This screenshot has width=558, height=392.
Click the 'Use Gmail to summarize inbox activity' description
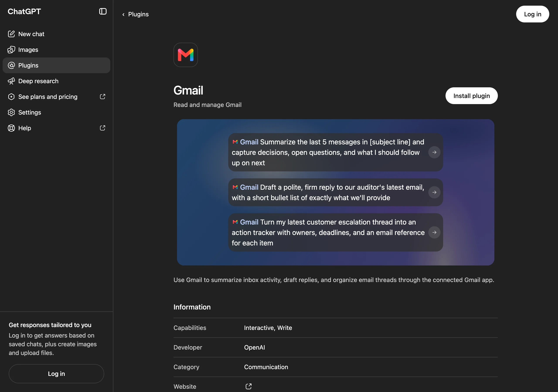click(334, 280)
